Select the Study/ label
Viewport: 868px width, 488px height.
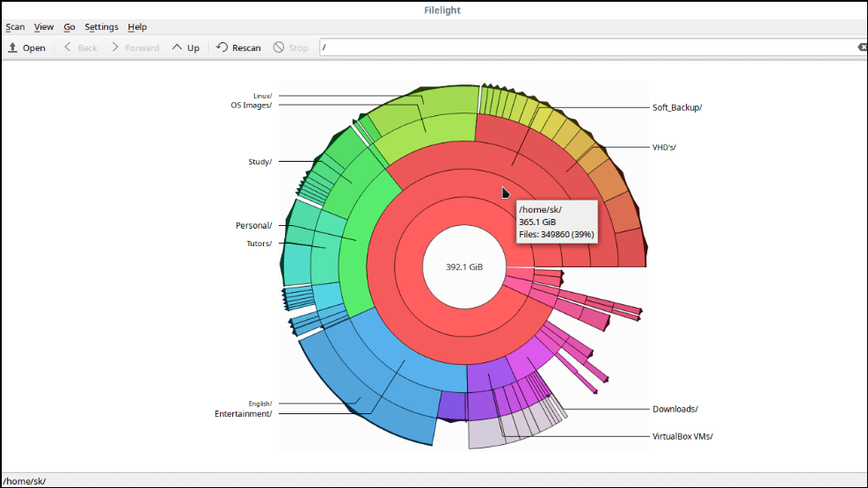(260, 162)
